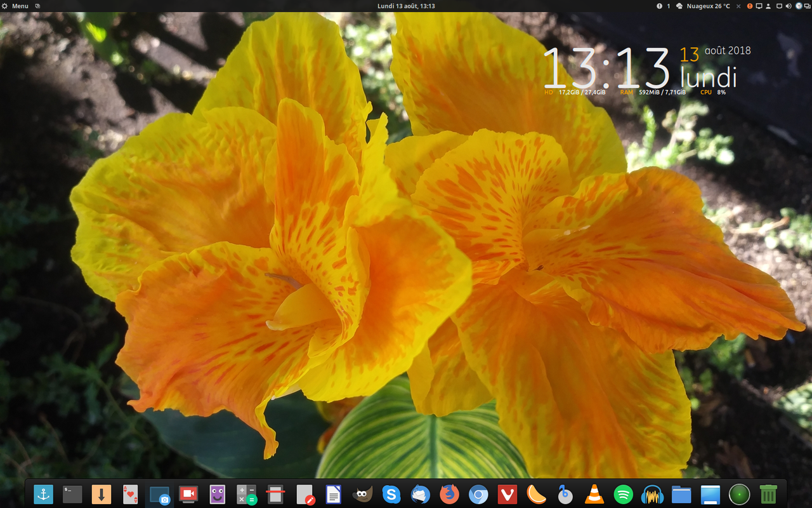Image resolution: width=812 pixels, height=508 pixels.
Task: Click the CPU 8% readout
Action: coord(713,93)
